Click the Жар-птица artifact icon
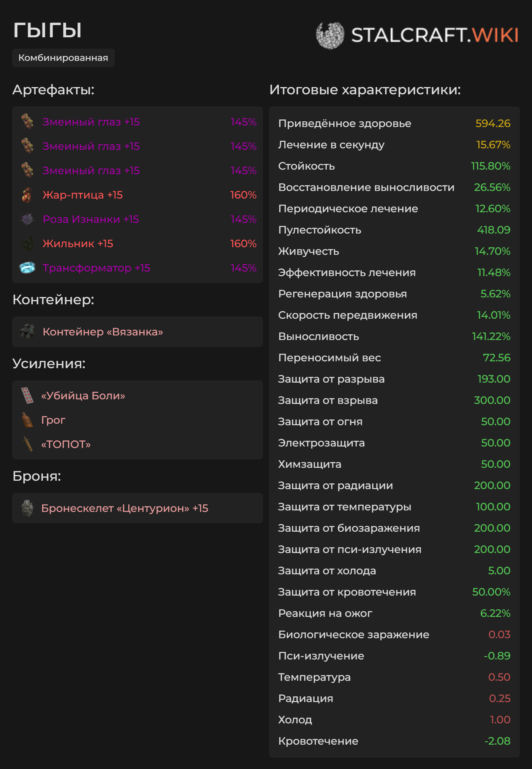 [x=27, y=195]
